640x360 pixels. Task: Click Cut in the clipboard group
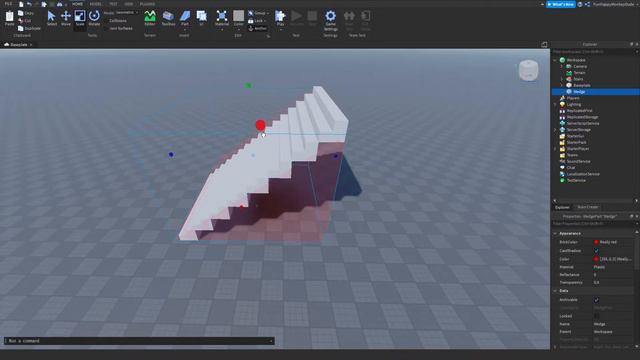[x=24, y=21]
